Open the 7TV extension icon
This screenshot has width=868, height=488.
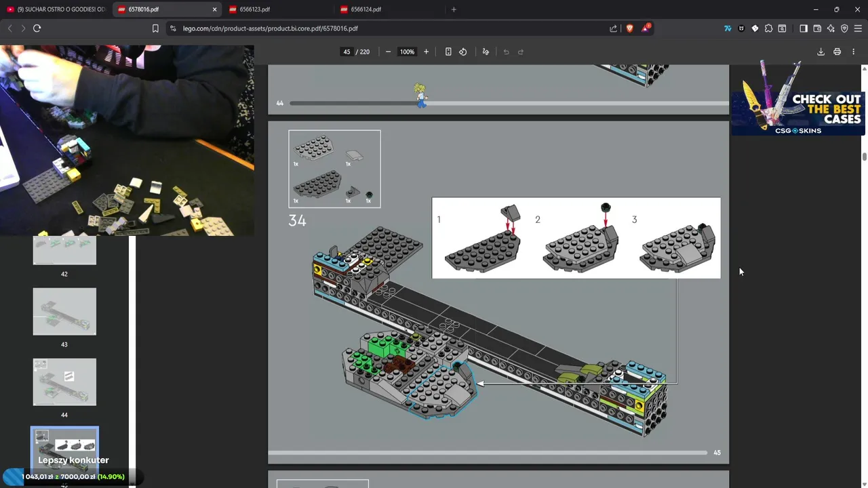tap(728, 28)
